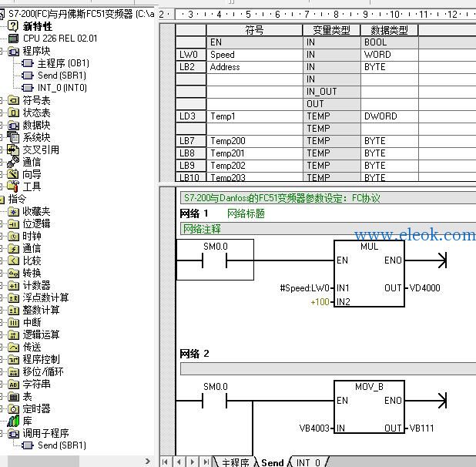
Task: Go to last tab using navigation arrow
Action: [206, 462]
